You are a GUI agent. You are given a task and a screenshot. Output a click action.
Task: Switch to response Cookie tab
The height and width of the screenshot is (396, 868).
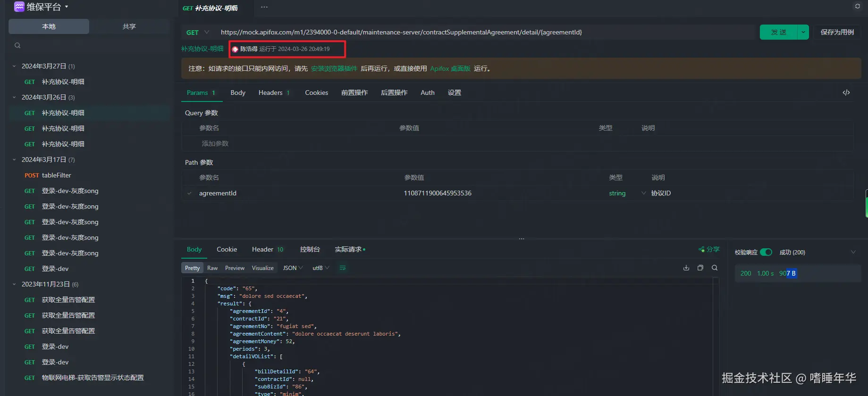227,249
